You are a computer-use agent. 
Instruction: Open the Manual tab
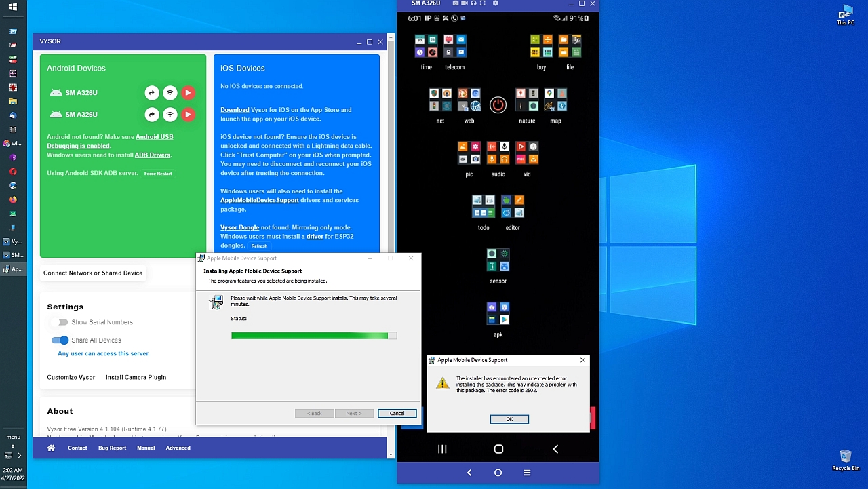tap(146, 448)
